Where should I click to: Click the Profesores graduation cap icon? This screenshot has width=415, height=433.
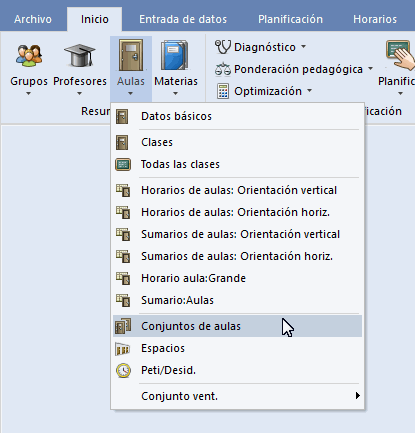pyautogui.click(x=80, y=55)
